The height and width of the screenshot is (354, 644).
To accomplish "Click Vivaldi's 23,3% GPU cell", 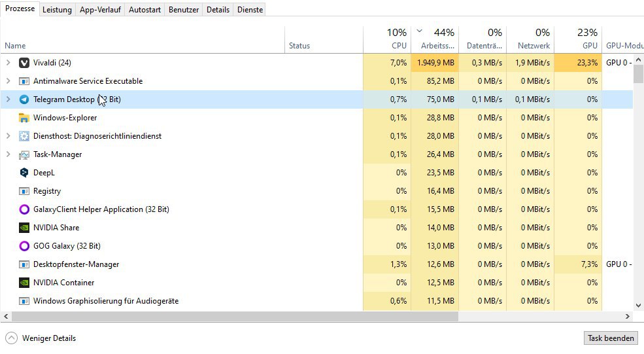I will 578,63.
